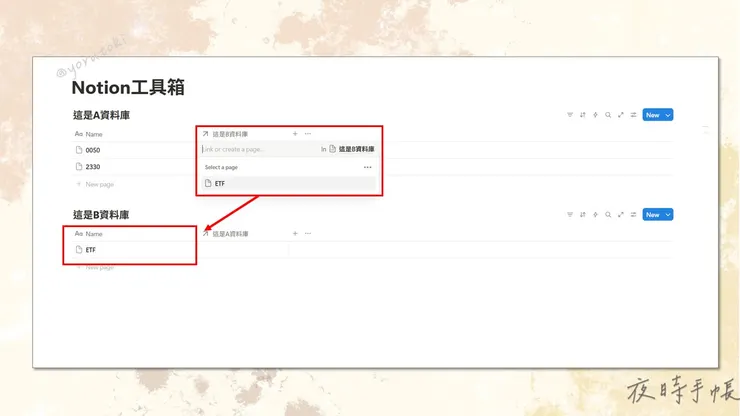The height and width of the screenshot is (416, 740).
Task: Click In 這是B資料庫 source link in popup
Action: point(348,149)
